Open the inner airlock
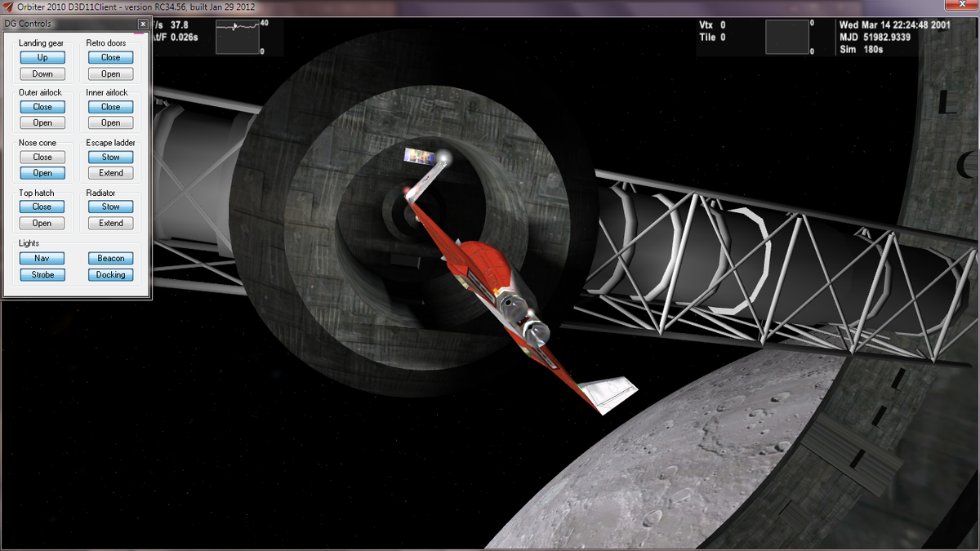Screen dimensions: 980x551 coord(111,123)
